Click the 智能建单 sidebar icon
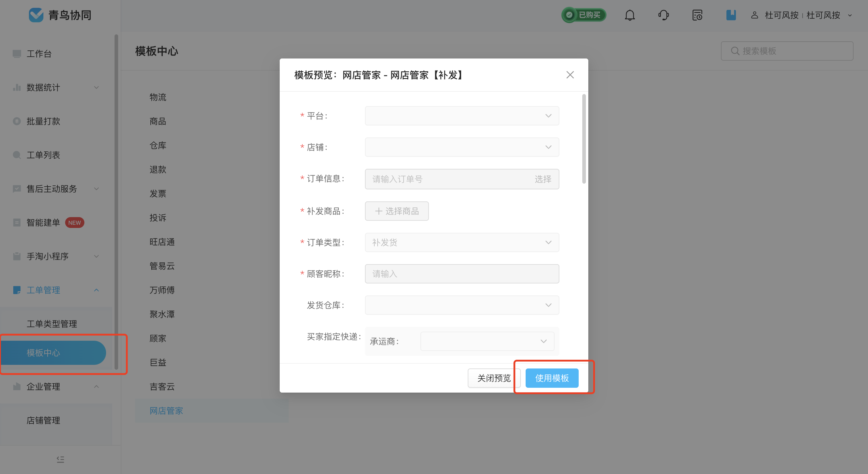868x474 pixels. point(17,223)
